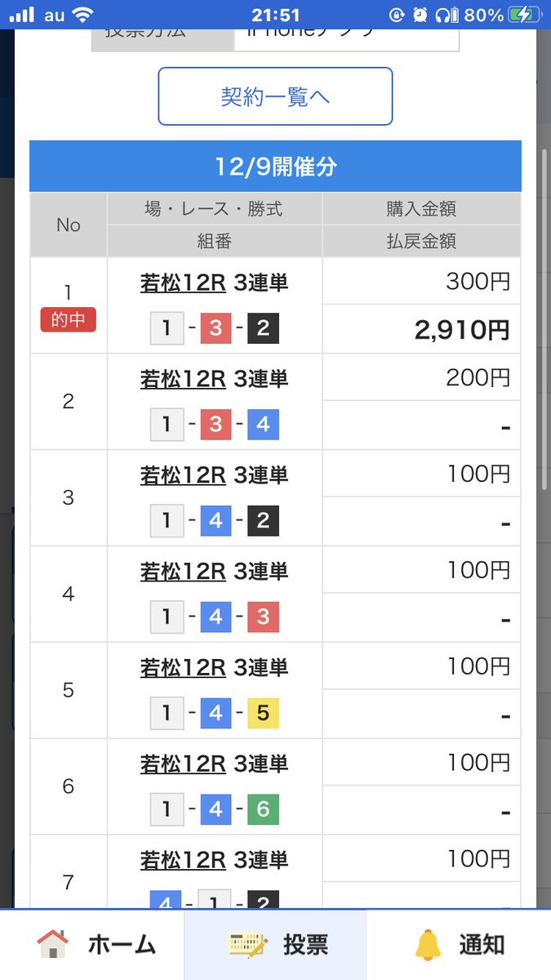The height and width of the screenshot is (980, 551).
Task: Tap black boat number 2 in row 1
Action: (x=263, y=329)
